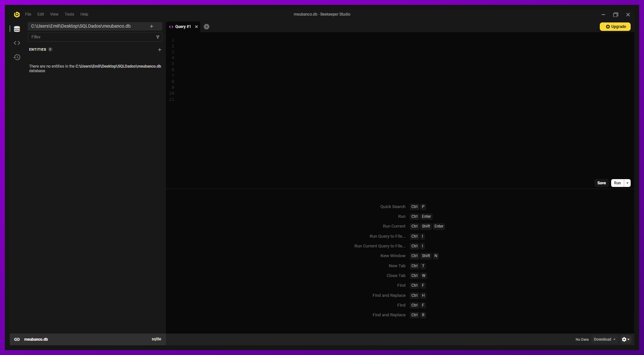The image size is (644, 355).
Task: Click the Run Query to File... label
Action: tap(388, 236)
